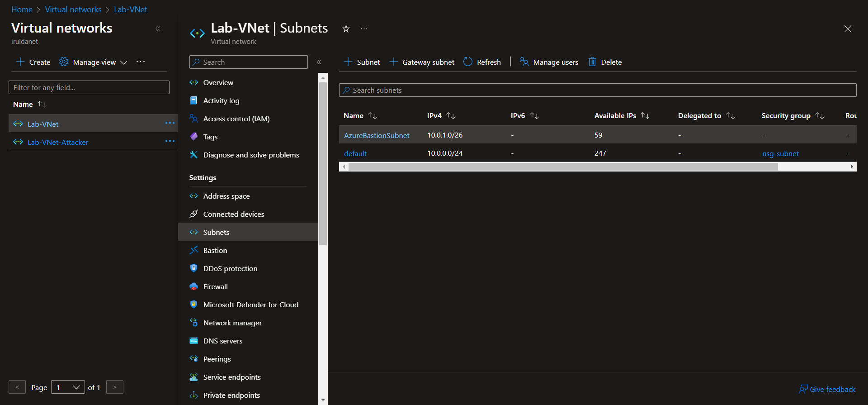Click the Refresh circular arrow icon
The width and height of the screenshot is (868, 405).
468,62
